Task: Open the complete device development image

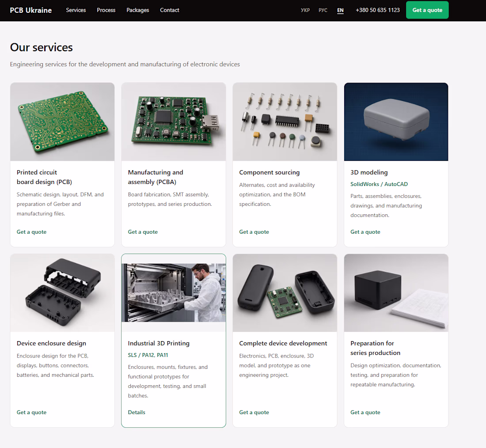Action: pyautogui.click(x=285, y=293)
